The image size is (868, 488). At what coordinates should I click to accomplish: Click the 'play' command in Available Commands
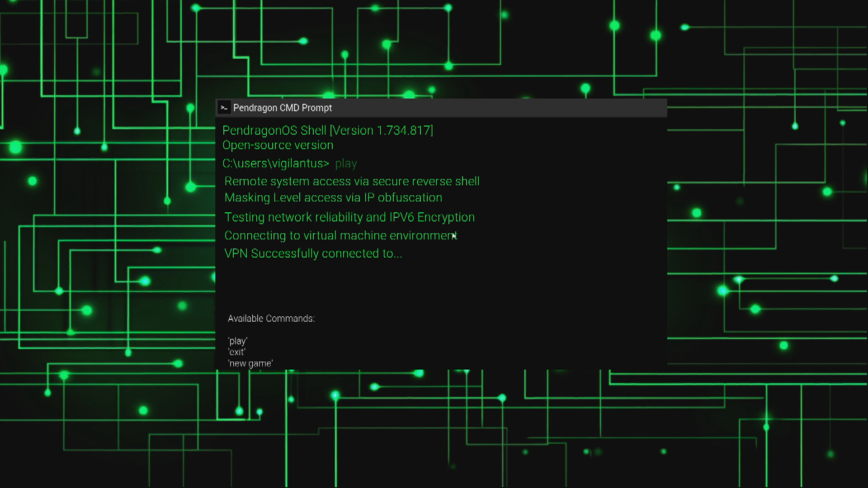[x=237, y=341]
